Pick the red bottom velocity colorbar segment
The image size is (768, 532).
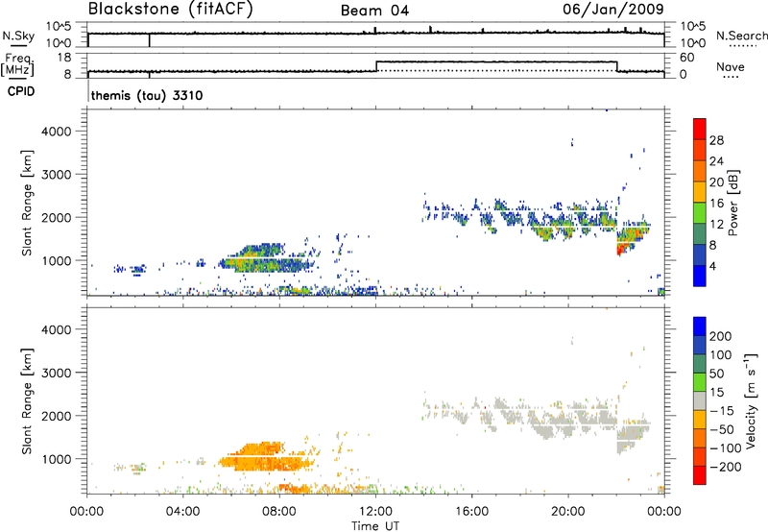click(x=700, y=475)
